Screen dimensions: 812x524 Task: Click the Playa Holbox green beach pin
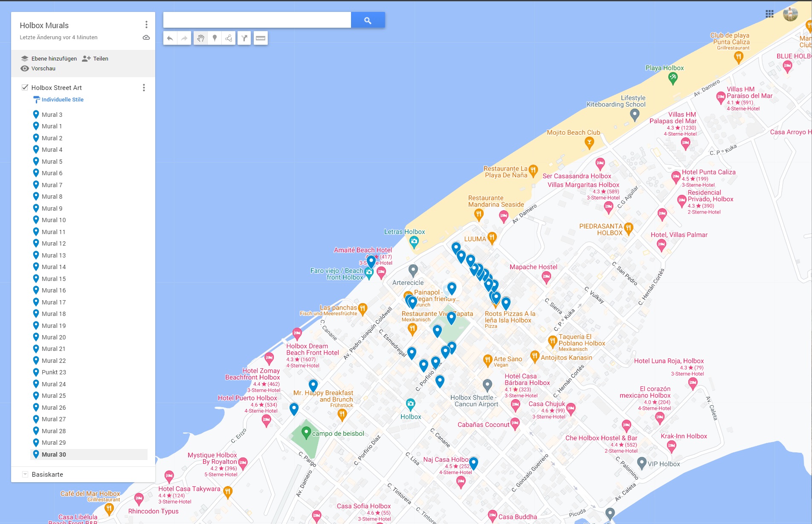[x=673, y=78]
